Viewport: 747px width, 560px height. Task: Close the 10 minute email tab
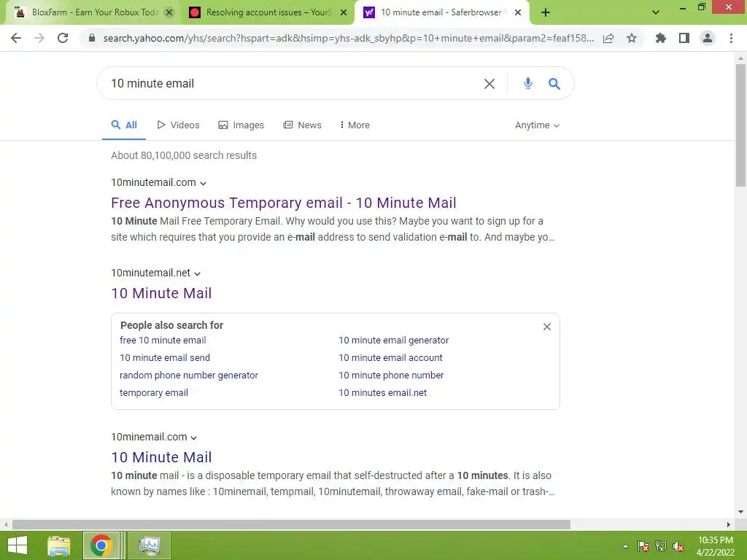tap(518, 13)
